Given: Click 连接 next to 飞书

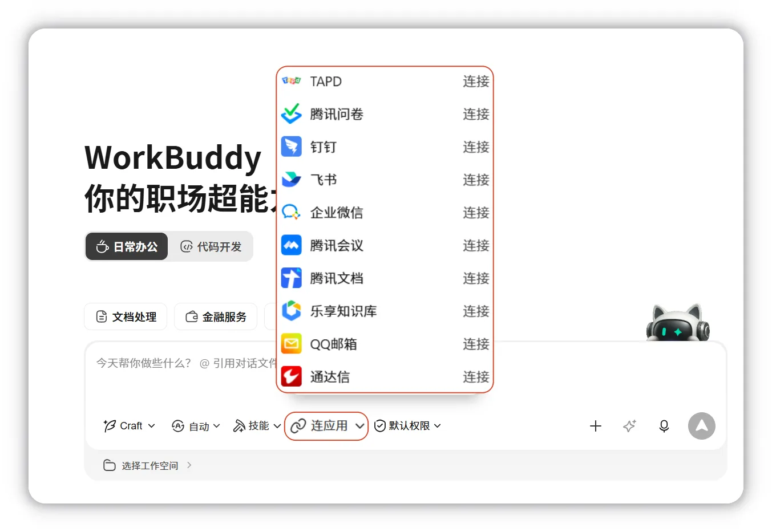Looking at the screenshot, I should pos(476,180).
